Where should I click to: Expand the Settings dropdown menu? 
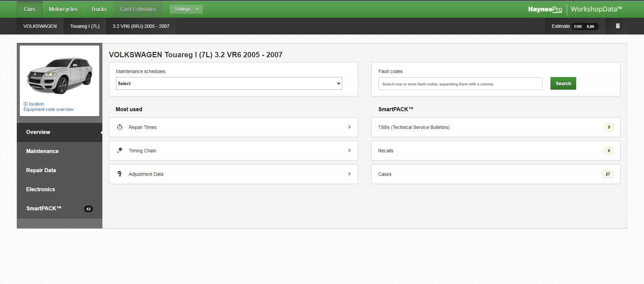click(186, 9)
